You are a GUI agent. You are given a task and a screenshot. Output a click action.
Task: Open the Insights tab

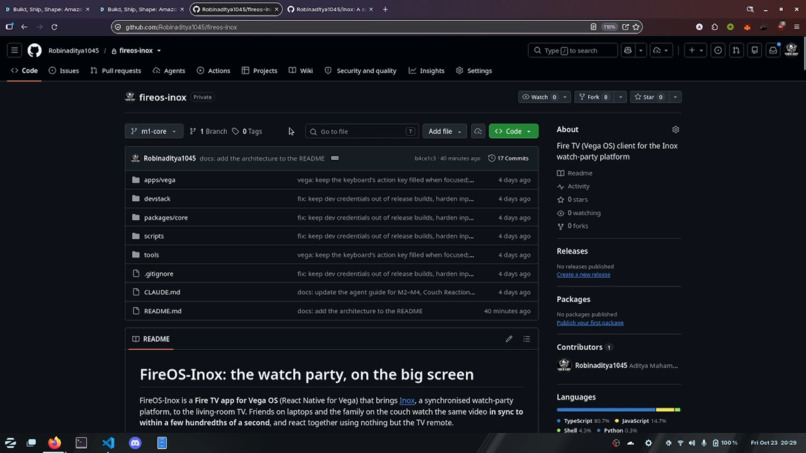pyautogui.click(x=427, y=70)
